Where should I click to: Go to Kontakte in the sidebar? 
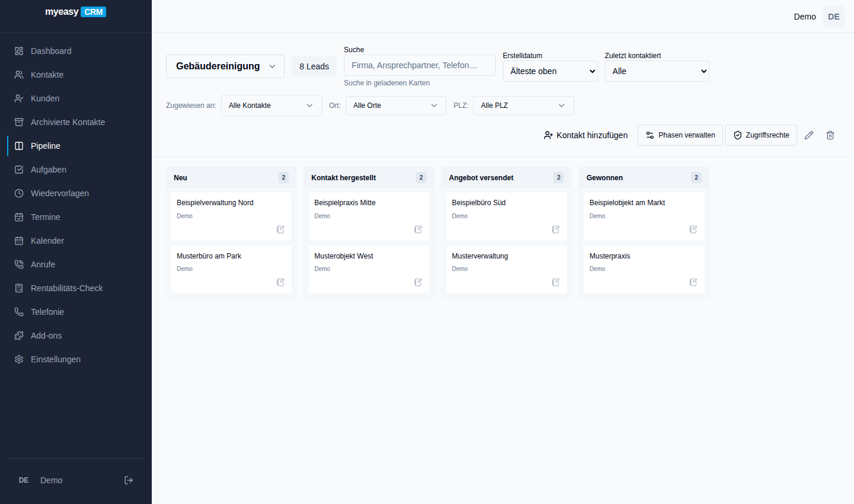[x=76, y=75]
